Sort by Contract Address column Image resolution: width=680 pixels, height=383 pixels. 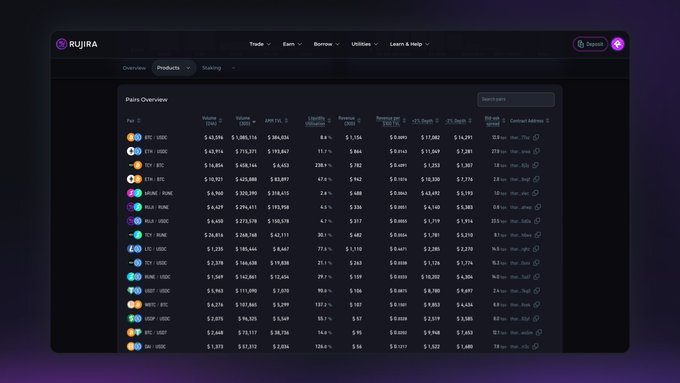(x=530, y=121)
